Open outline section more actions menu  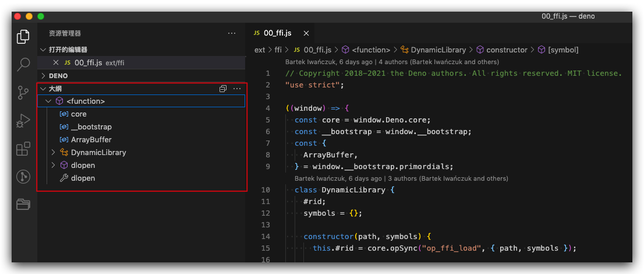pyautogui.click(x=237, y=89)
